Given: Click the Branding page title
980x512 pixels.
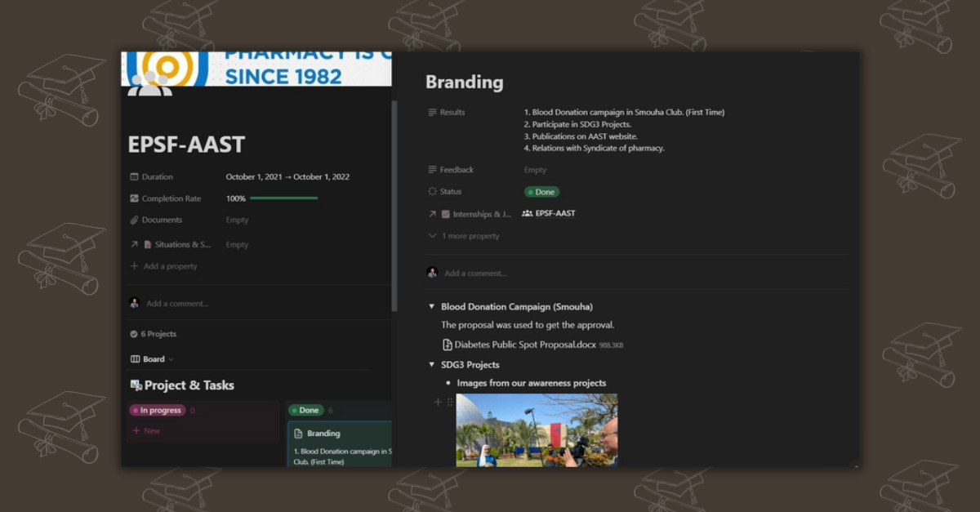Looking at the screenshot, I should [x=464, y=82].
